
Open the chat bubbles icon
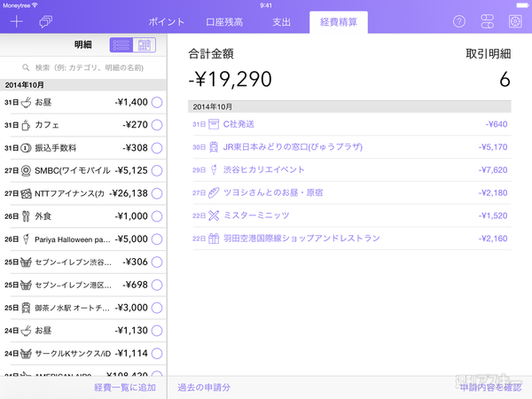[x=45, y=22]
